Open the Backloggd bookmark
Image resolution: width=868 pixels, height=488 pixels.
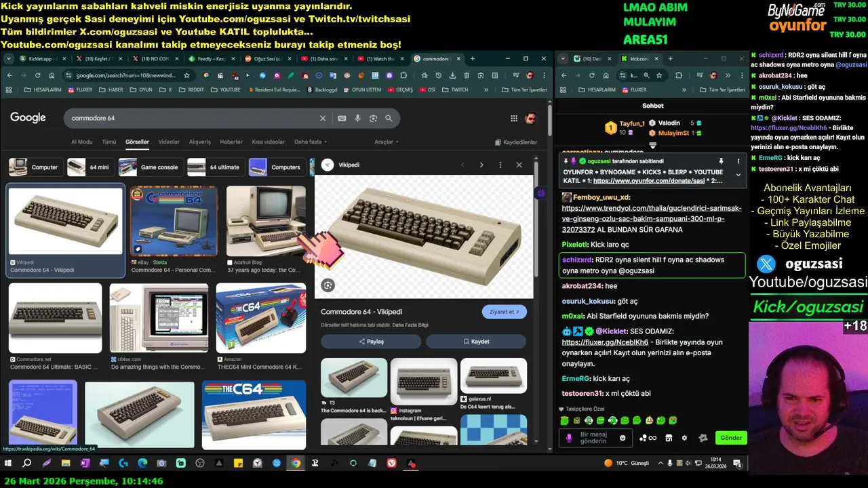[322, 89]
